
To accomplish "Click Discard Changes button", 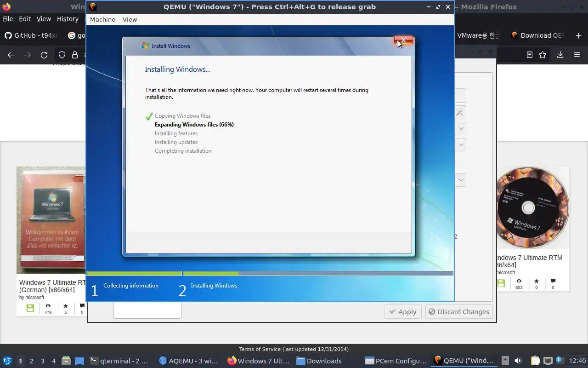I will (x=459, y=311).
